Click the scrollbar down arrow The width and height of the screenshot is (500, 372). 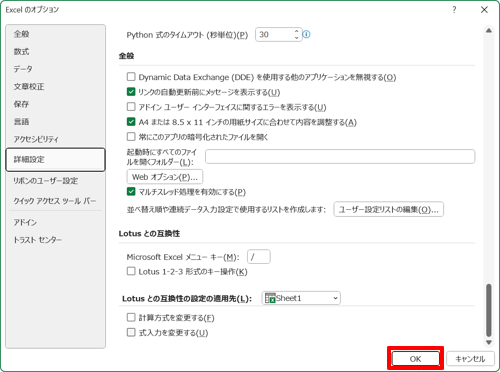click(x=489, y=342)
